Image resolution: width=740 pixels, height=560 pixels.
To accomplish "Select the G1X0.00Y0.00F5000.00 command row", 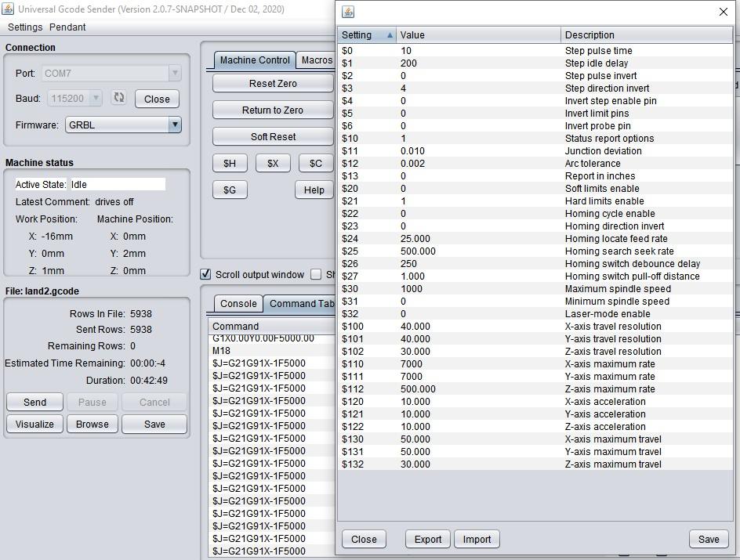I will pyautogui.click(x=271, y=338).
